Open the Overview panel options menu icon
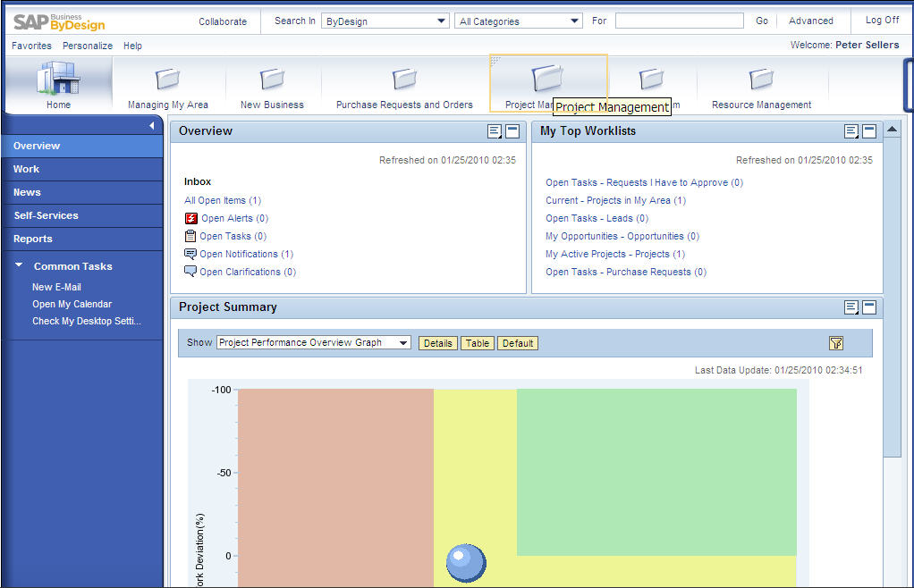Image resolution: width=914 pixels, height=588 pixels. click(495, 131)
